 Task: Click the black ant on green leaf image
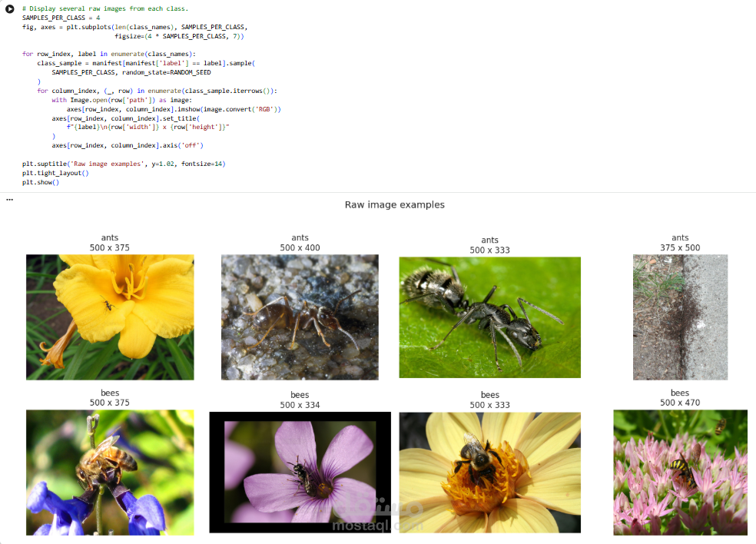tap(490, 317)
